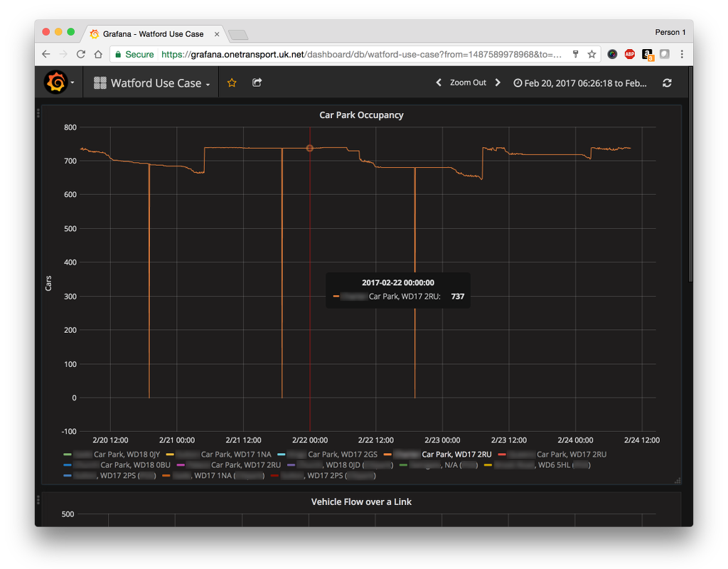Click browser Forward arrow

[63, 54]
